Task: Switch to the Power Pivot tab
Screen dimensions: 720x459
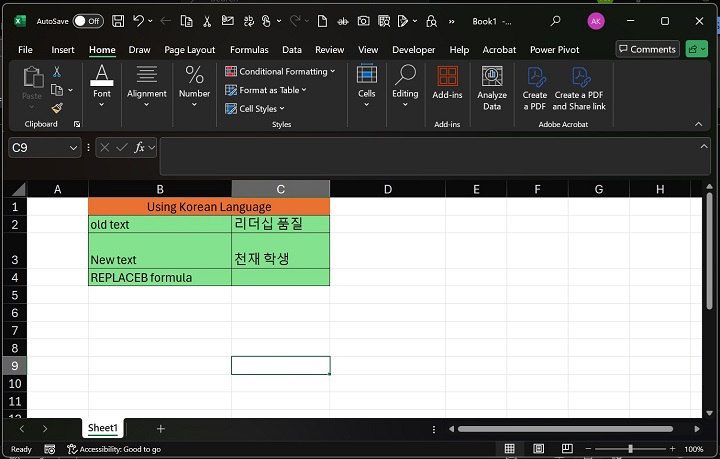Action: pyautogui.click(x=554, y=50)
